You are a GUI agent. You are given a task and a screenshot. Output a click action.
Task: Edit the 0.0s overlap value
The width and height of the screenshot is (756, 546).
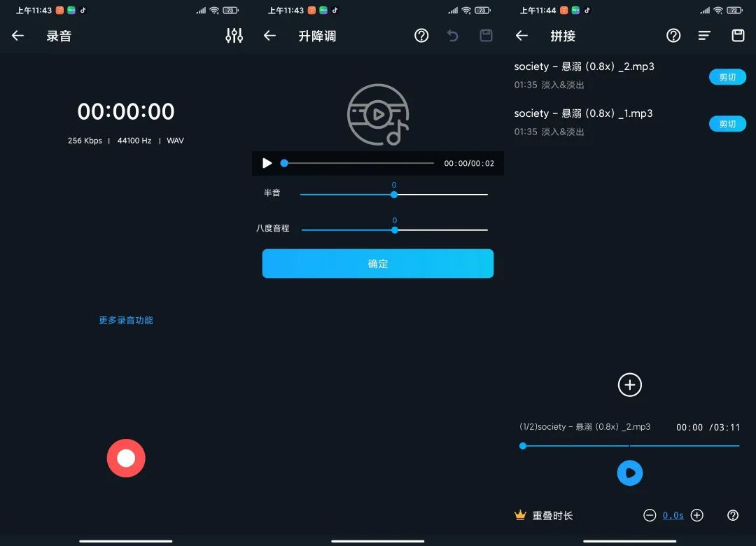[673, 516]
